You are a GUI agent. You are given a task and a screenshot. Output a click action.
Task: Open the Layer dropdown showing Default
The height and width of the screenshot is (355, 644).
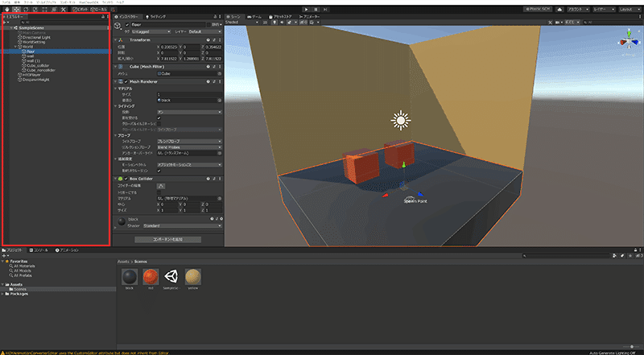[x=204, y=31]
